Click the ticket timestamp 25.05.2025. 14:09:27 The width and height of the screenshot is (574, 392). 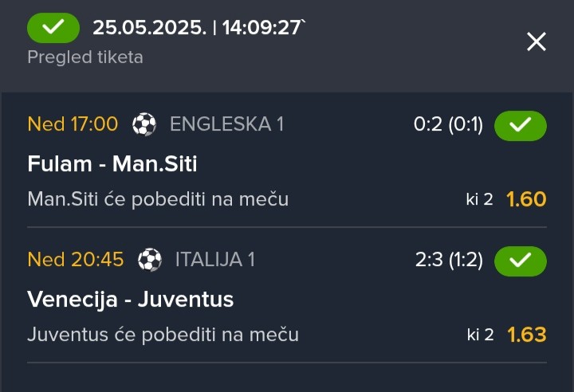(199, 27)
